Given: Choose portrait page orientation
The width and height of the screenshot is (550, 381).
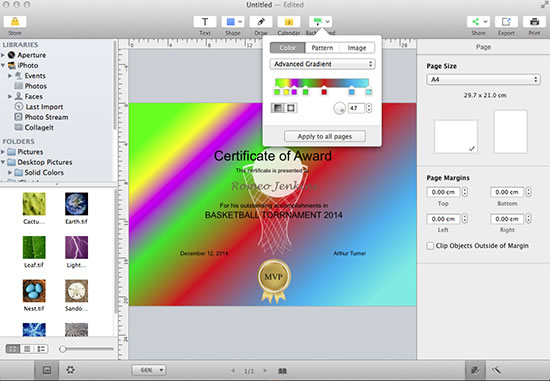Looking at the screenshot, I should 510,132.
